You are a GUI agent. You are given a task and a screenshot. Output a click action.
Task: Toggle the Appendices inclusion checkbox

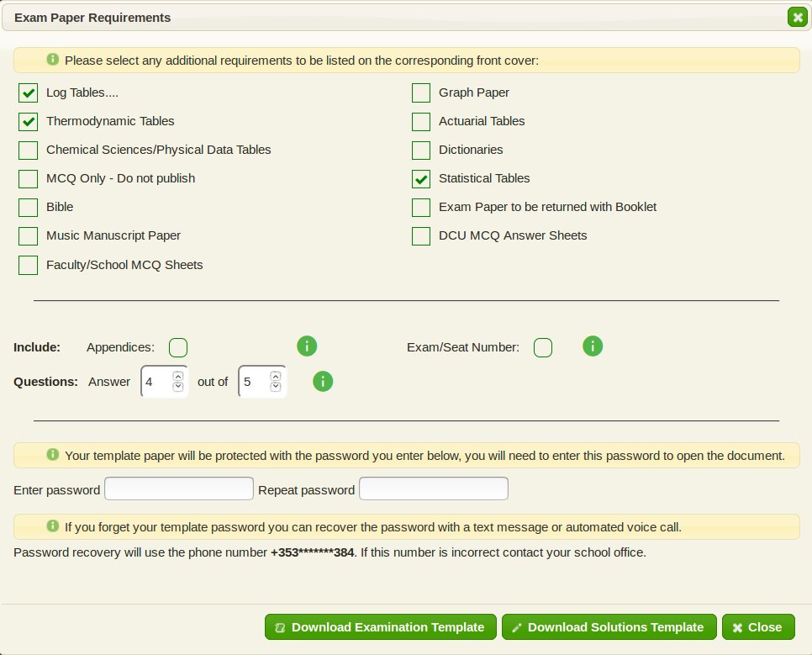pos(177,346)
